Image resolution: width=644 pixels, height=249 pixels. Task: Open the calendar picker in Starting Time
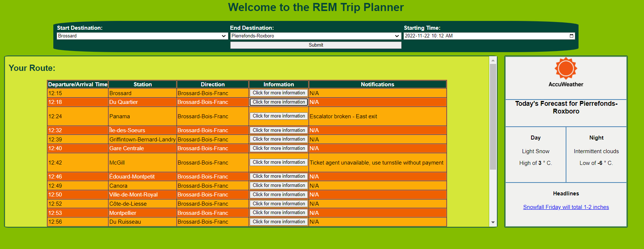coord(571,36)
